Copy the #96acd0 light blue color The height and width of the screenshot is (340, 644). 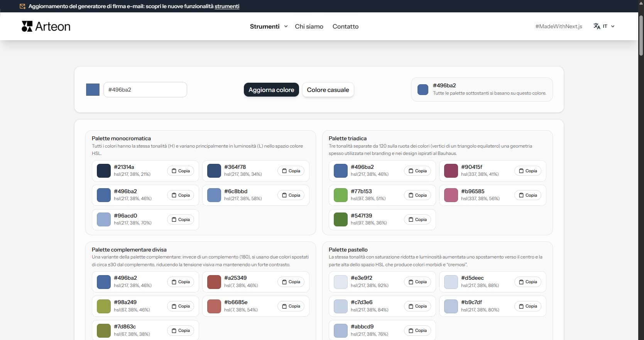click(181, 219)
